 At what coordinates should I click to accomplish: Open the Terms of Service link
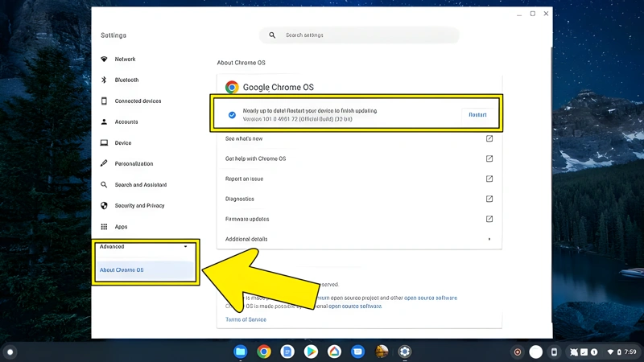click(x=246, y=319)
